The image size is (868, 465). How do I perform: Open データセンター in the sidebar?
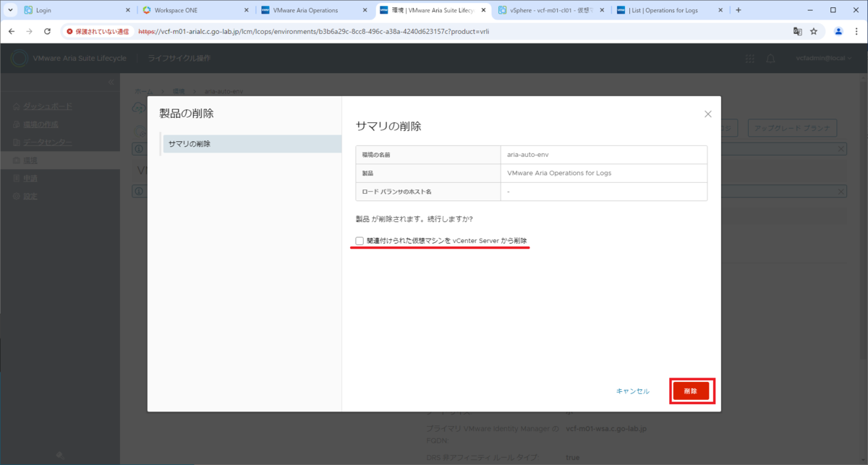[x=48, y=142]
